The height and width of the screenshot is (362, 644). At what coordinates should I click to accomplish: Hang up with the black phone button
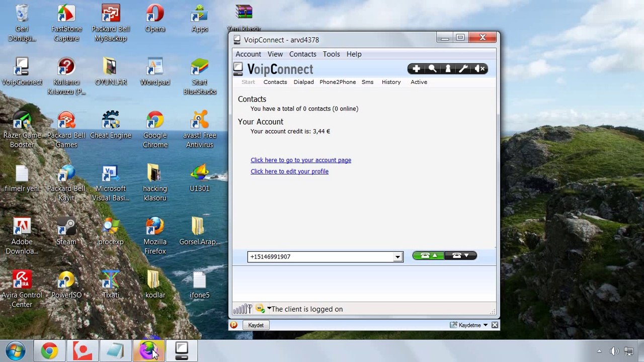[x=460, y=256]
